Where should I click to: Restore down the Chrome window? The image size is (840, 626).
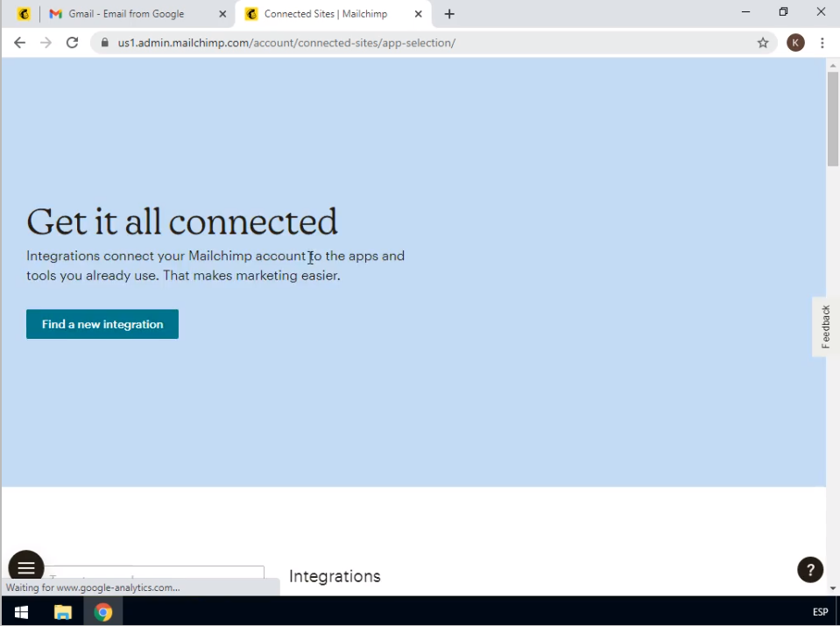coord(783,11)
